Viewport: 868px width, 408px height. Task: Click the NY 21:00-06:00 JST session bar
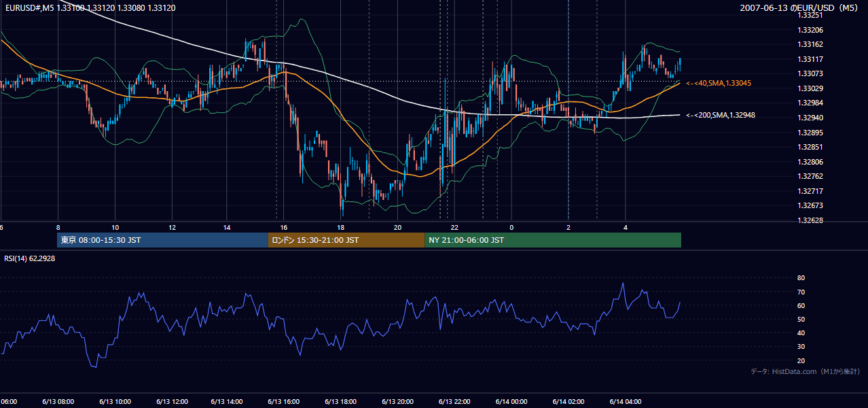coord(553,240)
